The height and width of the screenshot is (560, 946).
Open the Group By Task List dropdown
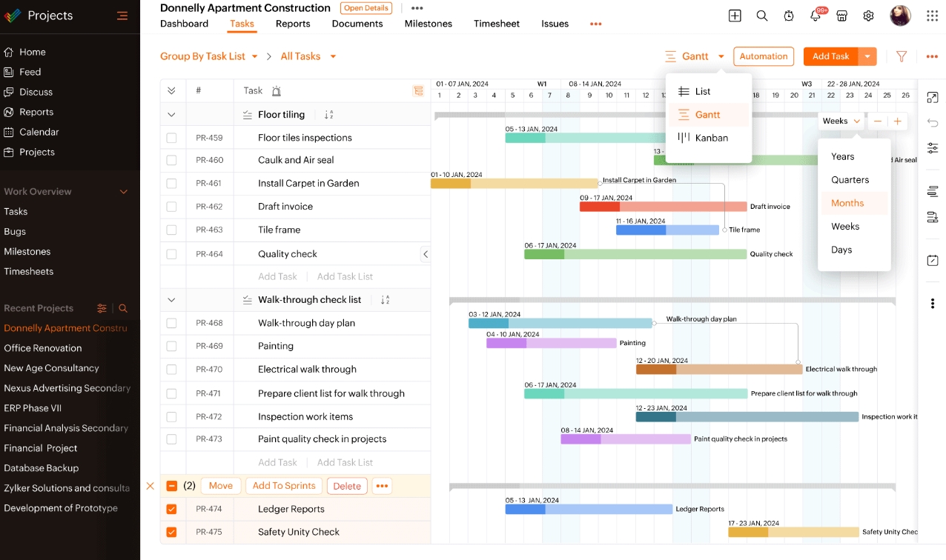209,56
